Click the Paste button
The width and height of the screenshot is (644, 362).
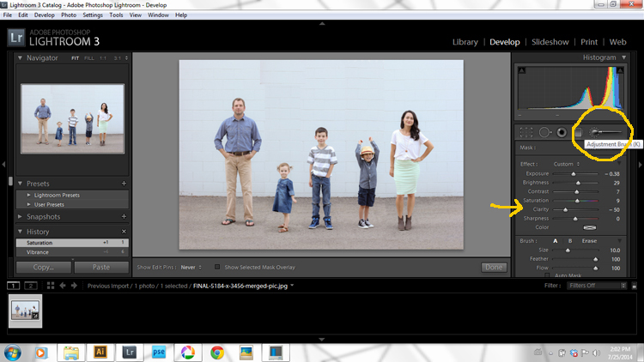101,267
